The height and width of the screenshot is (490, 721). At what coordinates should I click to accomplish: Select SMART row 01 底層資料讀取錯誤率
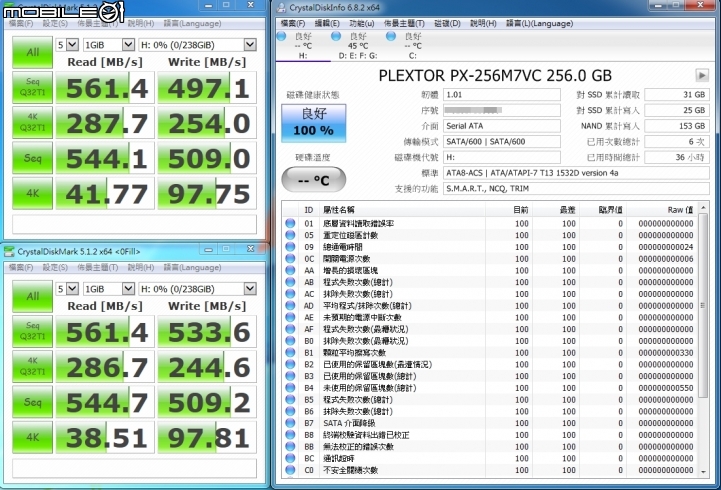tap(489, 223)
